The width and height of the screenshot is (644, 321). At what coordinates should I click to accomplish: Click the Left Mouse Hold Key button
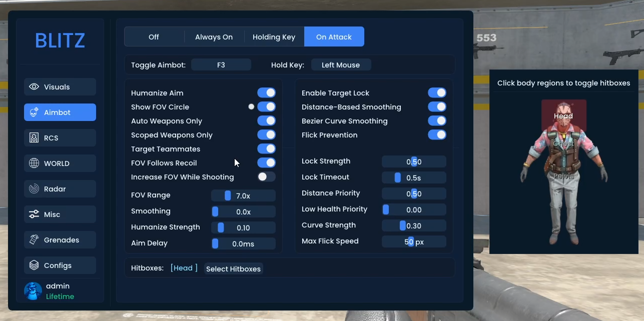(x=341, y=64)
